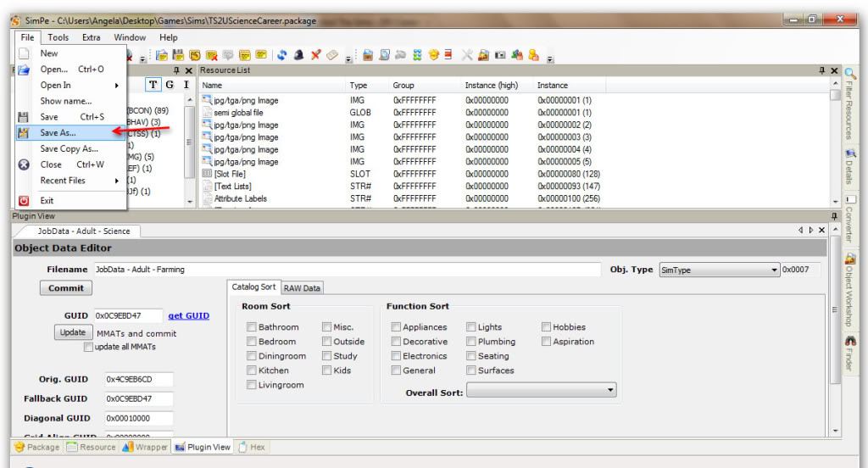Select New in the File menu
Viewport: 868px width, 468px height.
[71, 53]
